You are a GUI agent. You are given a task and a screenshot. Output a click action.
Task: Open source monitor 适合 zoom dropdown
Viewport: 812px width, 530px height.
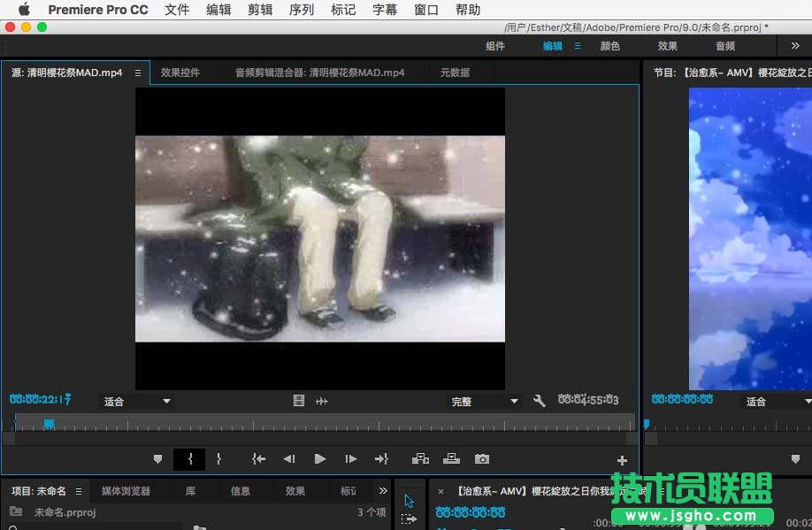(137, 402)
